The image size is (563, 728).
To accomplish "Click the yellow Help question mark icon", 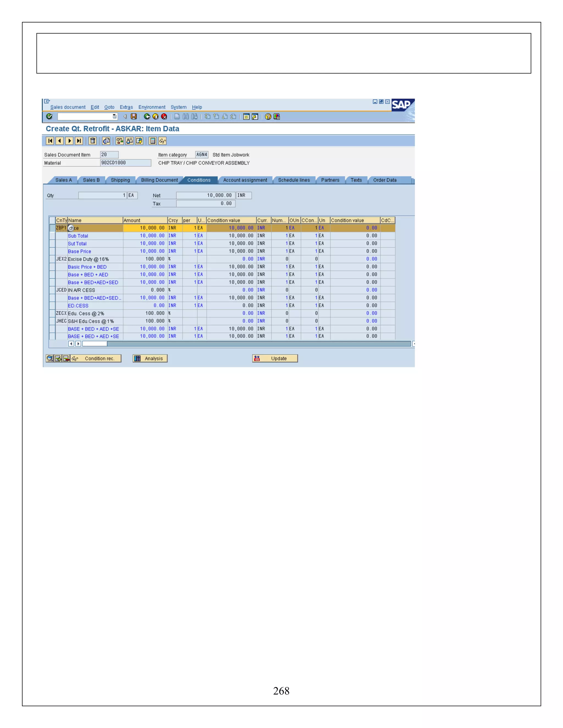I will 268,116.
